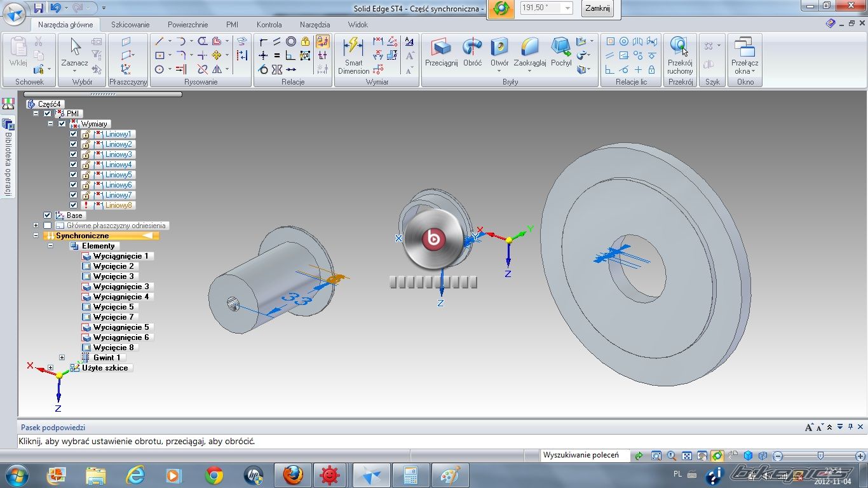Apply the Lock relation in Relacje
Viewport: 868px width, 488px height.
[306, 41]
